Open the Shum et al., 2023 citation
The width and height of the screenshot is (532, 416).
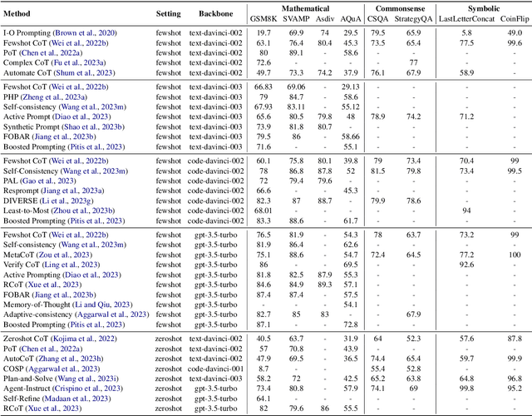tap(98, 72)
